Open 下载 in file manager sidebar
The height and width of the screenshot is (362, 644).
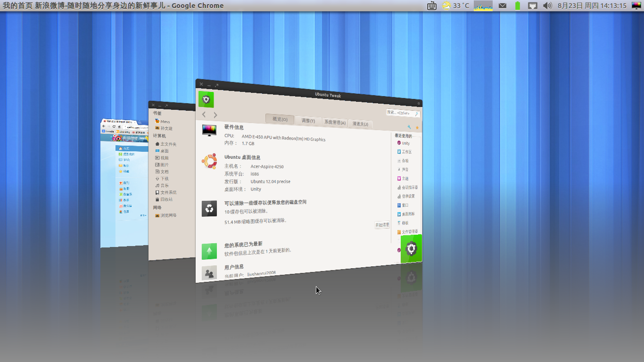click(162, 179)
